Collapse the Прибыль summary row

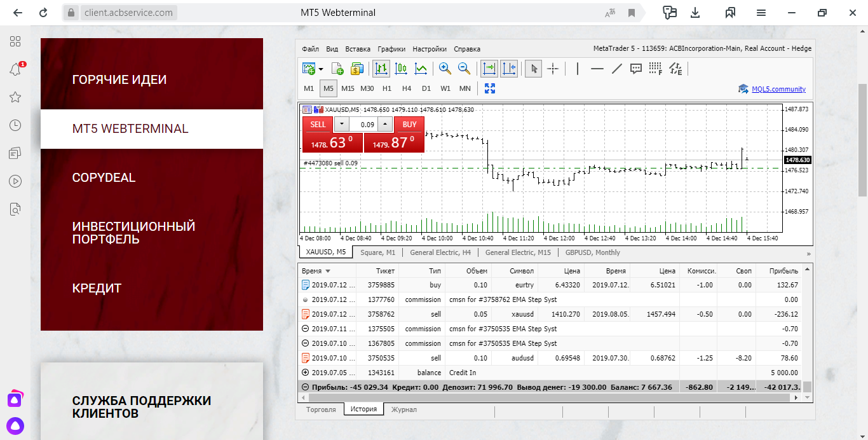(x=306, y=387)
